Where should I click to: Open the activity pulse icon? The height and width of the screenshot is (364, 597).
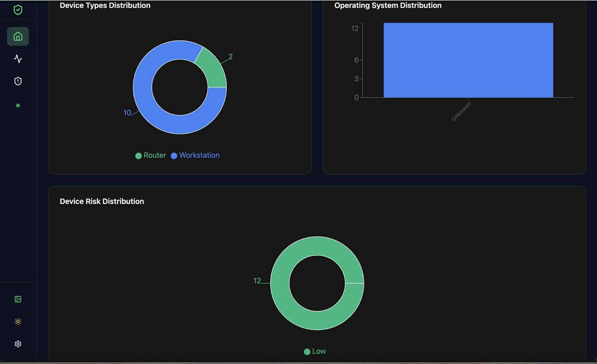(x=18, y=59)
